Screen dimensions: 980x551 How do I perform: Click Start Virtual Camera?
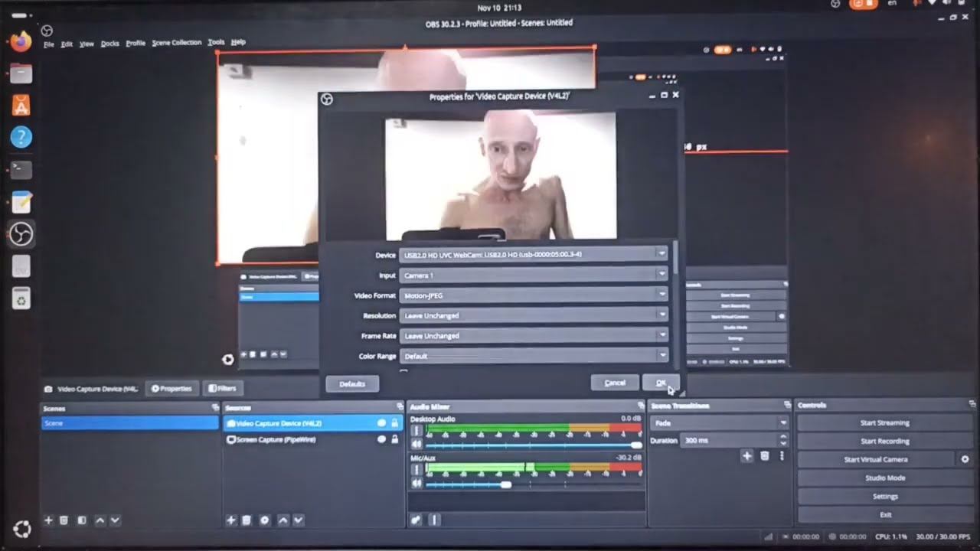click(876, 459)
